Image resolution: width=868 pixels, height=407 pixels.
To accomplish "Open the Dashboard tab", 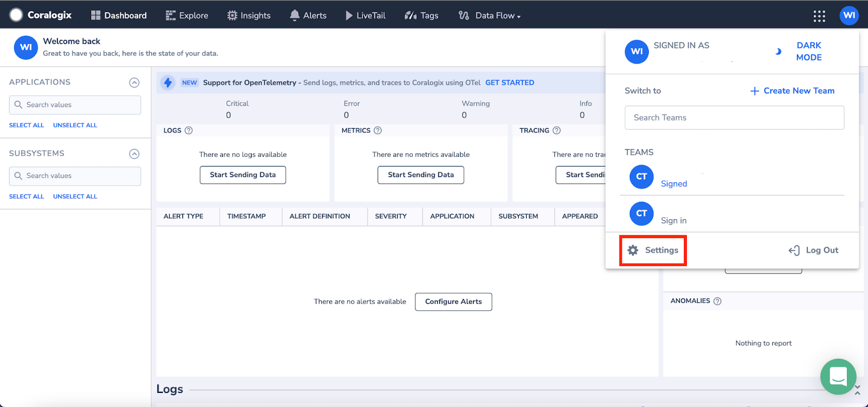I will 119,15.
